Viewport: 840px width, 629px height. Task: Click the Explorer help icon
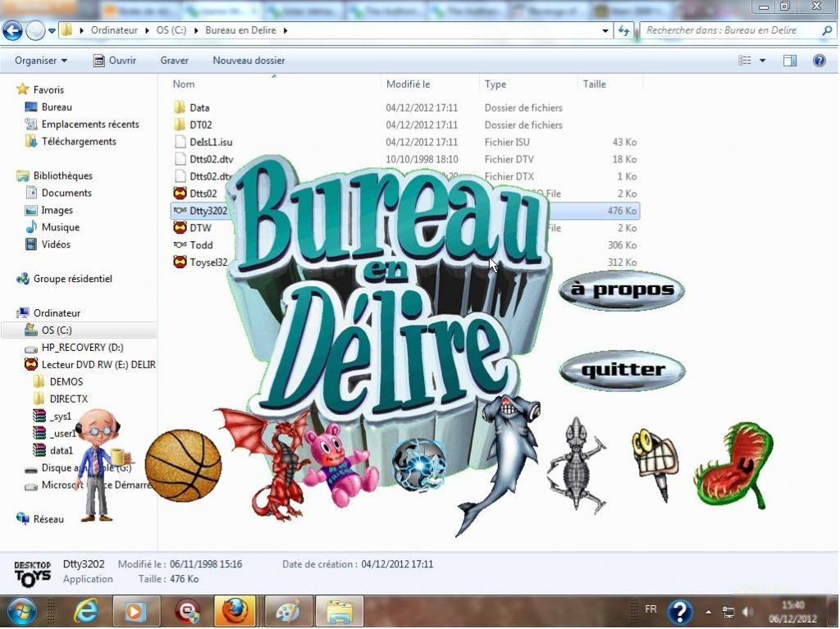point(819,61)
